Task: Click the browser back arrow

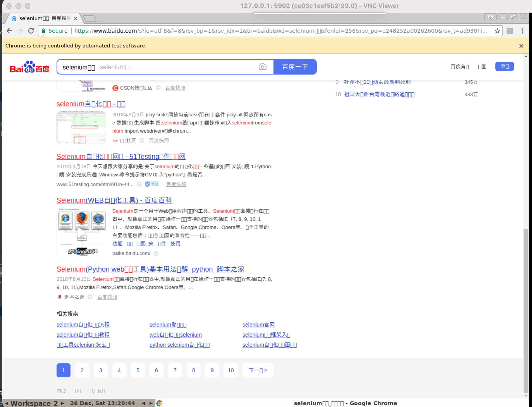Action: point(9,31)
